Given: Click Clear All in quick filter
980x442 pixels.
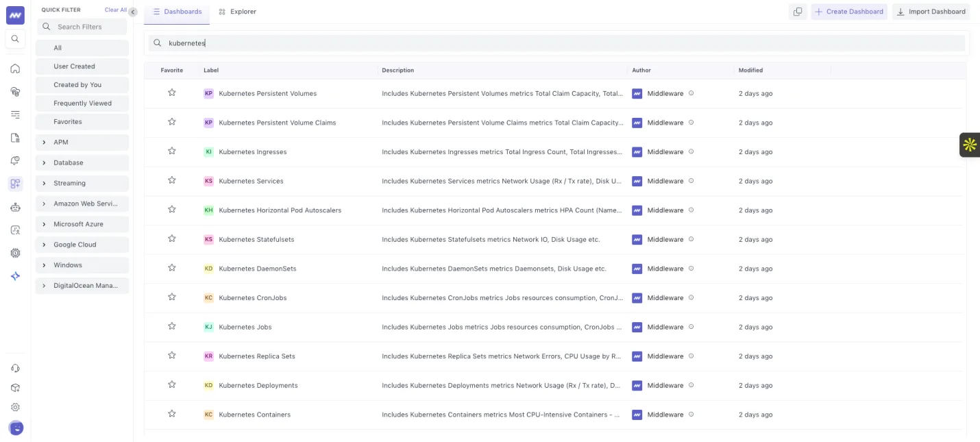Looking at the screenshot, I should click(x=116, y=10).
